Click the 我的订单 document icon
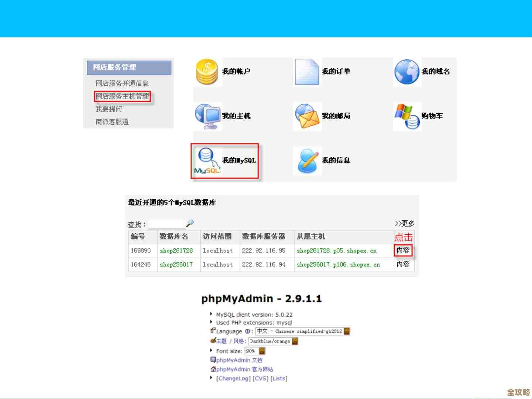This screenshot has height=399, width=532. click(x=307, y=72)
